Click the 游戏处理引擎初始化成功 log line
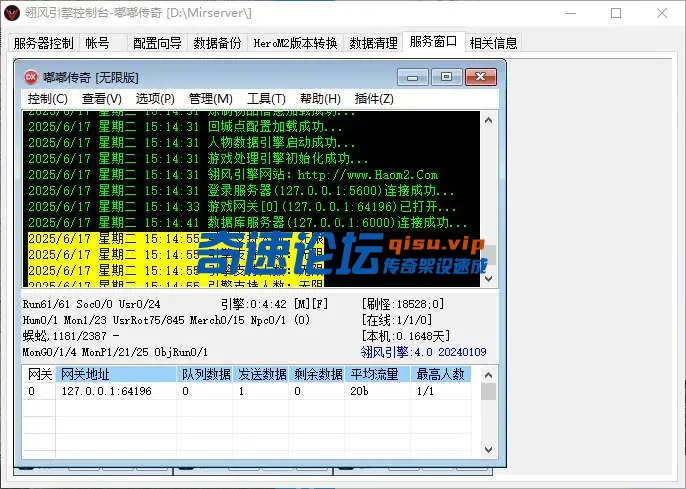Image resolution: width=686 pixels, height=489 pixels. (198, 158)
